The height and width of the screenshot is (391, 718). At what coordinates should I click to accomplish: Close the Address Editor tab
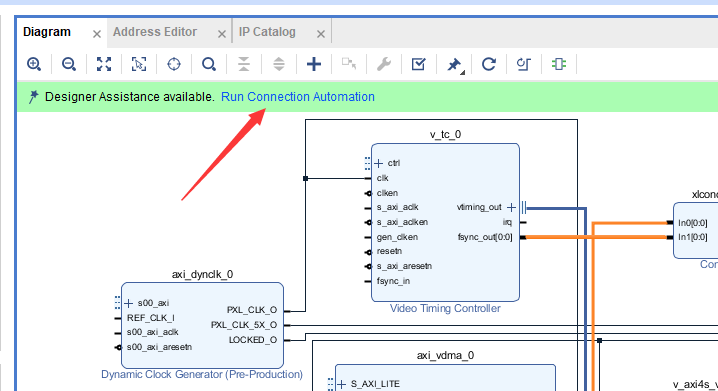[222, 34]
